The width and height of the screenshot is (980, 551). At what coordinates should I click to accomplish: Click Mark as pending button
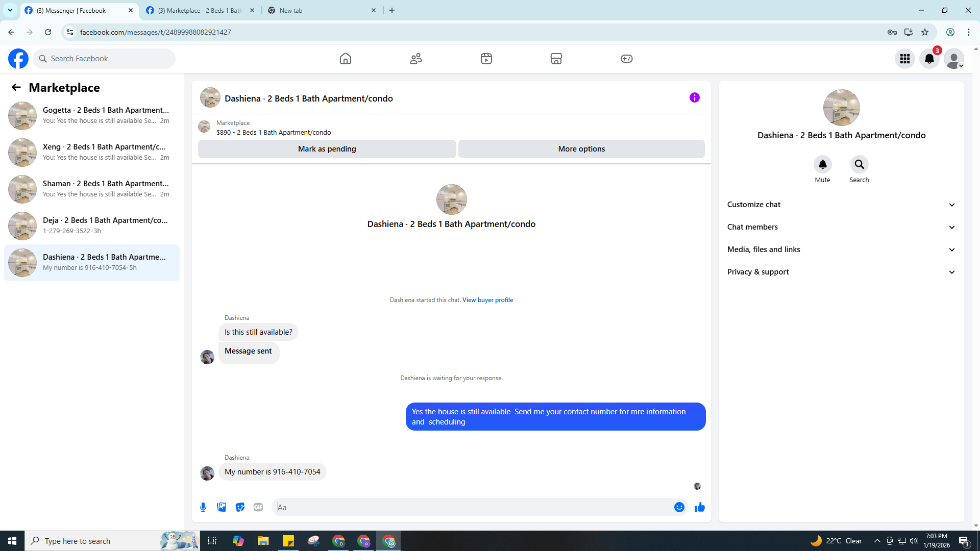[327, 149]
